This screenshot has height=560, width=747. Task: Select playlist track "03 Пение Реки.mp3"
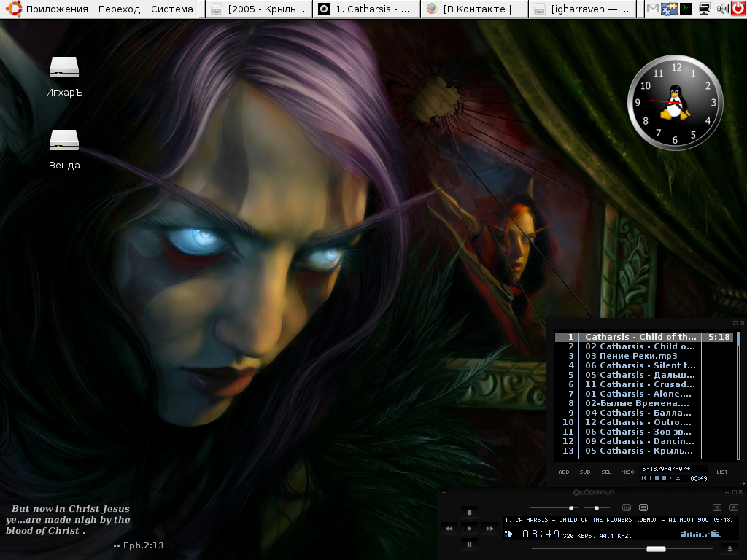pos(643,356)
